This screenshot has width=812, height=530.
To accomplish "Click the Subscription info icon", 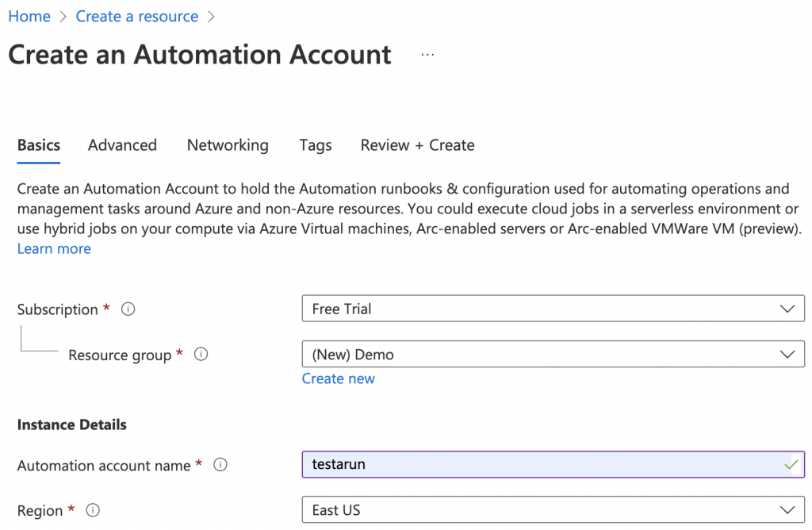I will click(x=128, y=309).
